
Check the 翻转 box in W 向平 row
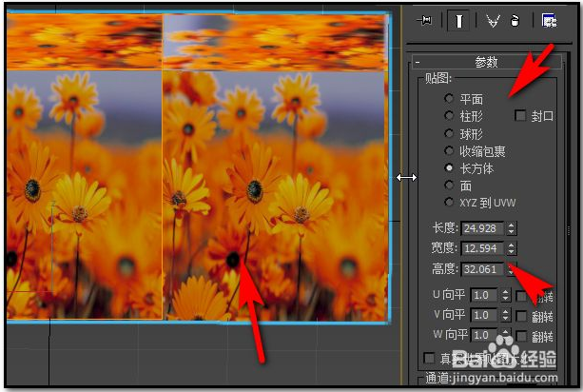[x=521, y=337]
